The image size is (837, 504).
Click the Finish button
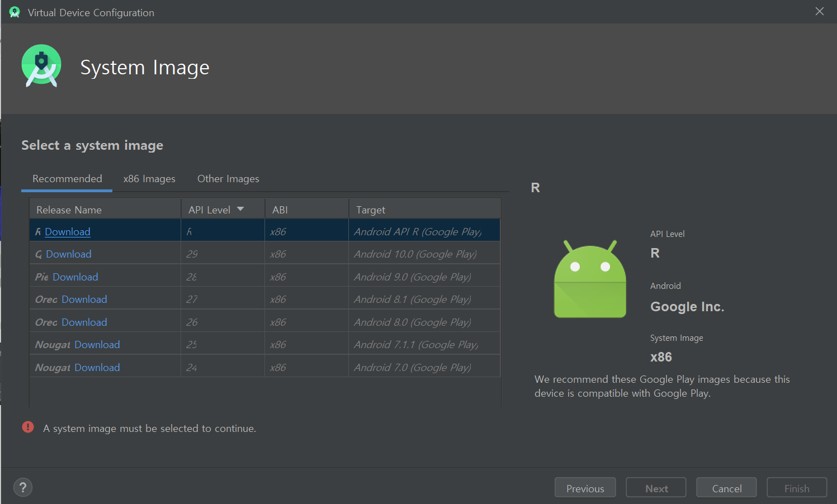(x=797, y=488)
